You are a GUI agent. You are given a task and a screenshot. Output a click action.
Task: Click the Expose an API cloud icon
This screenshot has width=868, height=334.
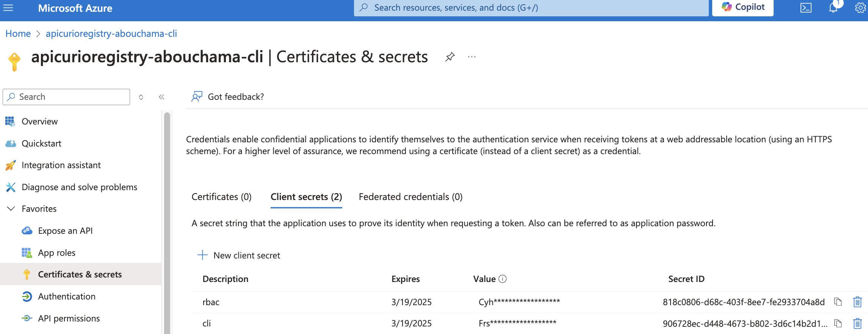pyautogui.click(x=27, y=230)
